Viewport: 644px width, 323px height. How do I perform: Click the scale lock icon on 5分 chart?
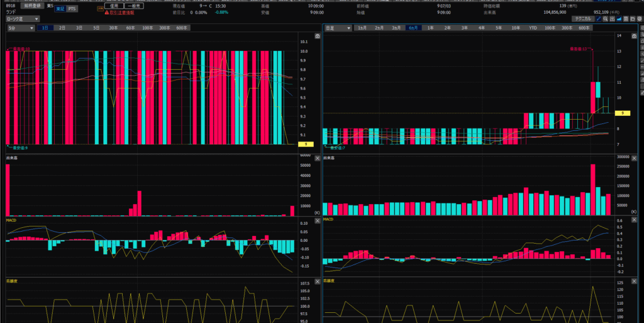pyautogui.click(x=318, y=36)
